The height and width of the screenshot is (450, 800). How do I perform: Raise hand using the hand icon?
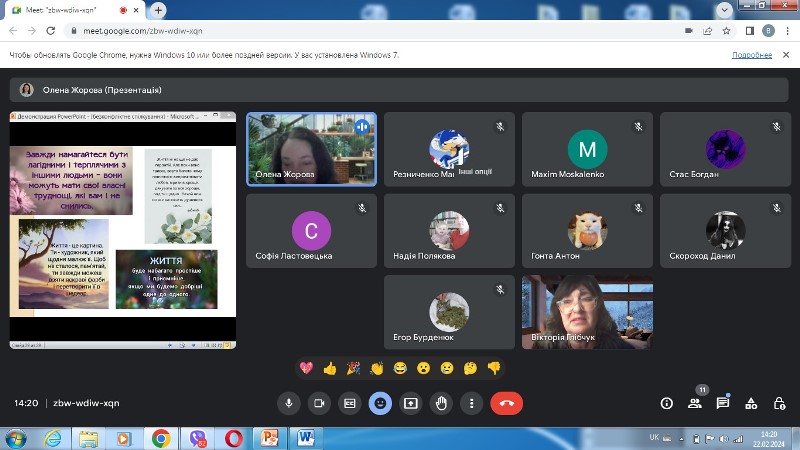click(x=441, y=404)
